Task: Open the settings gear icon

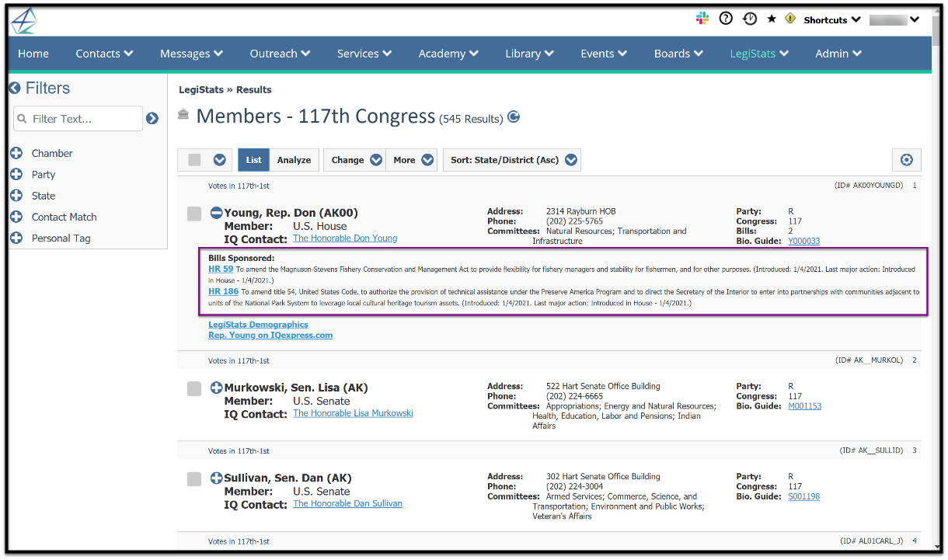Action: [907, 160]
